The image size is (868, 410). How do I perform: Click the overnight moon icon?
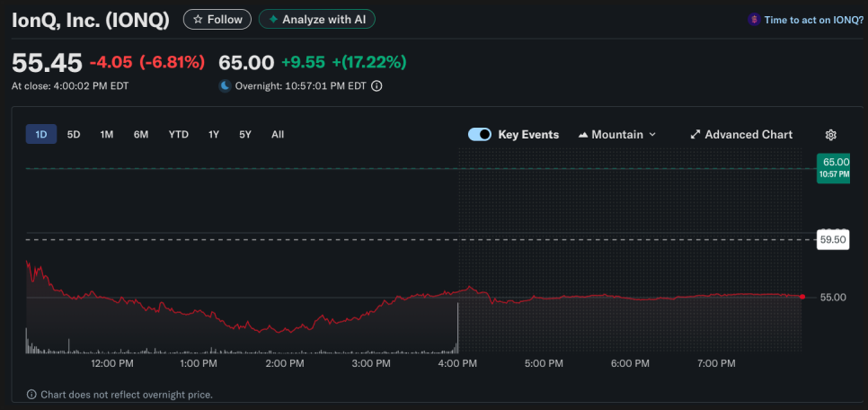pos(225,86)
